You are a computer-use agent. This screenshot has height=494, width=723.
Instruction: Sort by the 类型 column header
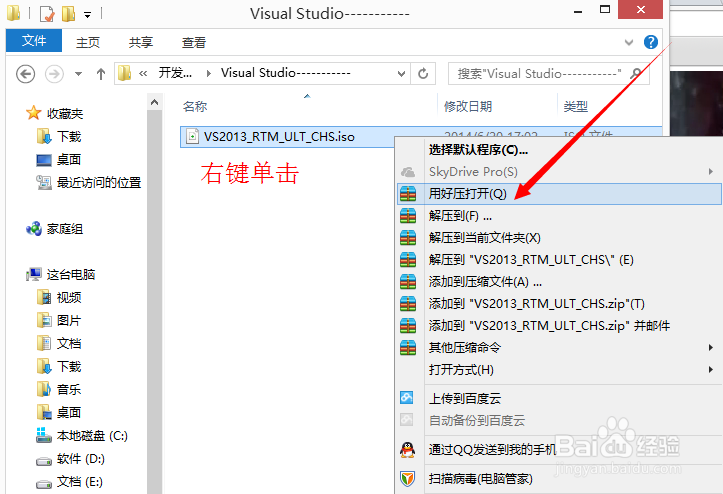pyautogui.click(x=575, y=107)
